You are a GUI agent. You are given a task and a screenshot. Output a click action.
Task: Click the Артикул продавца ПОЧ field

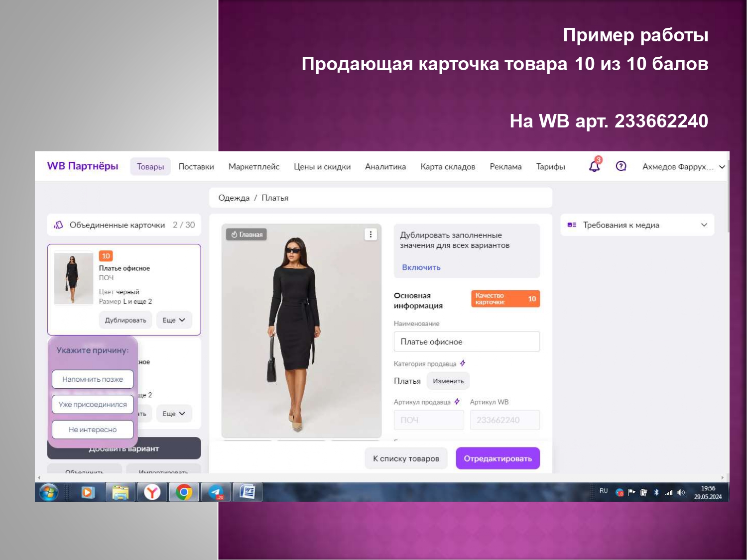[429, 420]
